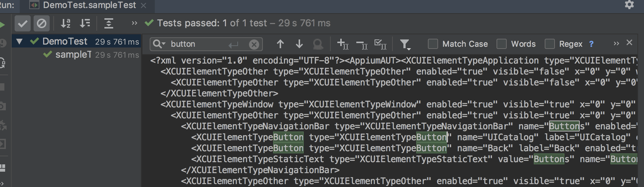Enable the Match Case checkbox
This screenshot has width=644, height=187.
pos(433,44)
